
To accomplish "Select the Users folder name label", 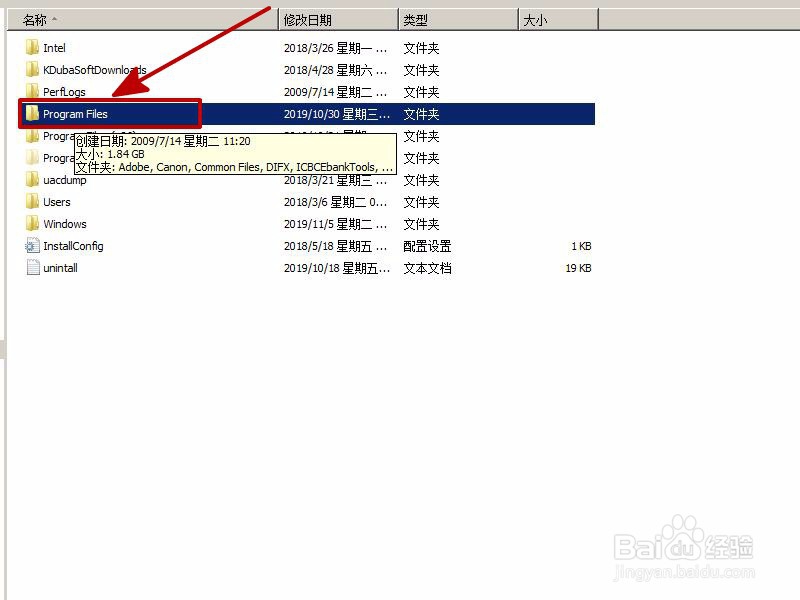I will click(58, 202).
